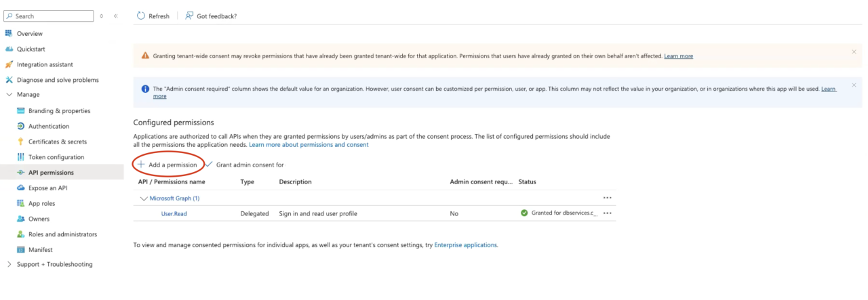Click 'Granted for dbservices' status text
The height and width of the screenshot is (300, 868).
point(564,213)
